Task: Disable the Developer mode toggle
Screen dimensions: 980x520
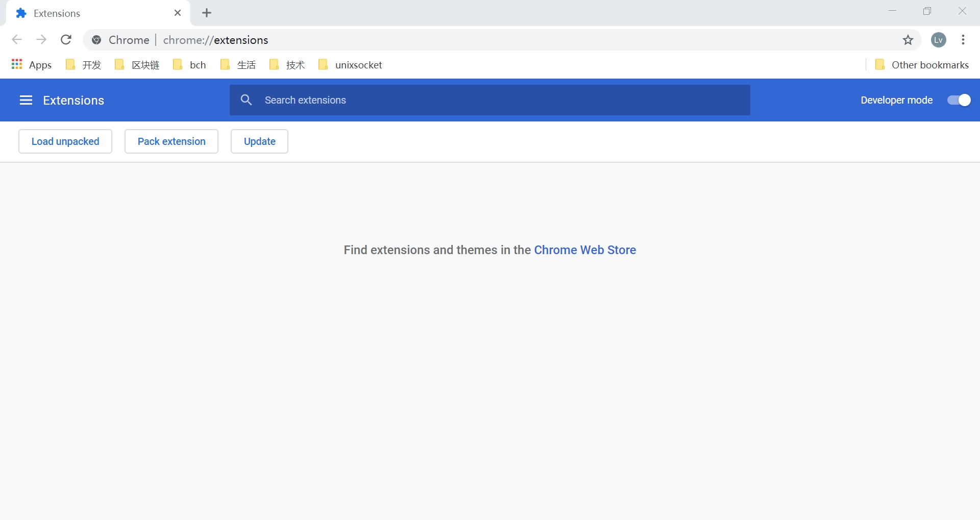Action: click(x=959, y=100)
